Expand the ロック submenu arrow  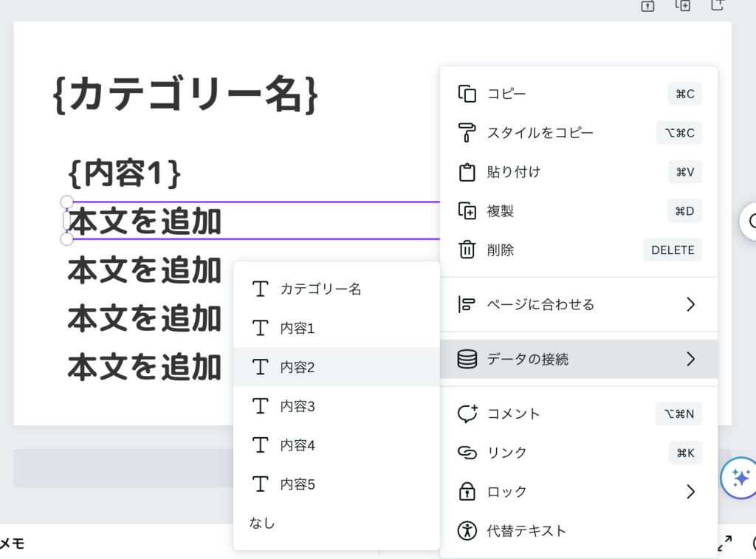click(x=690, y=492)
